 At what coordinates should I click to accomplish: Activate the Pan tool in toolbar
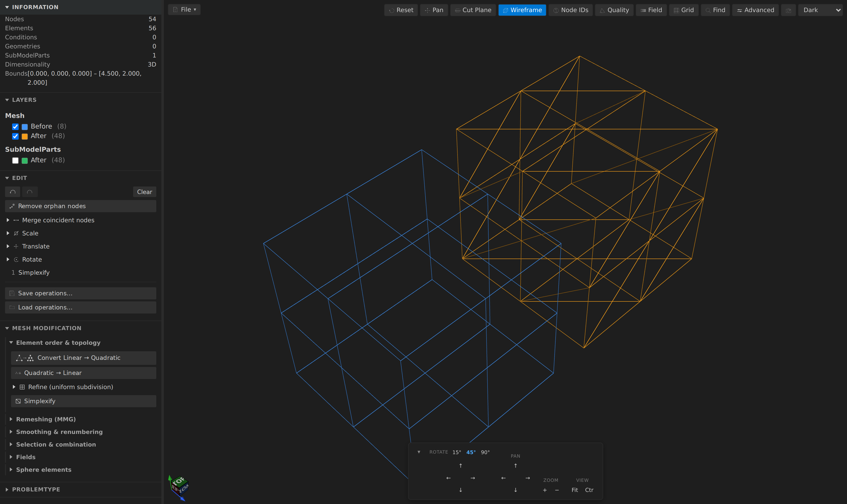click(434, 10)
